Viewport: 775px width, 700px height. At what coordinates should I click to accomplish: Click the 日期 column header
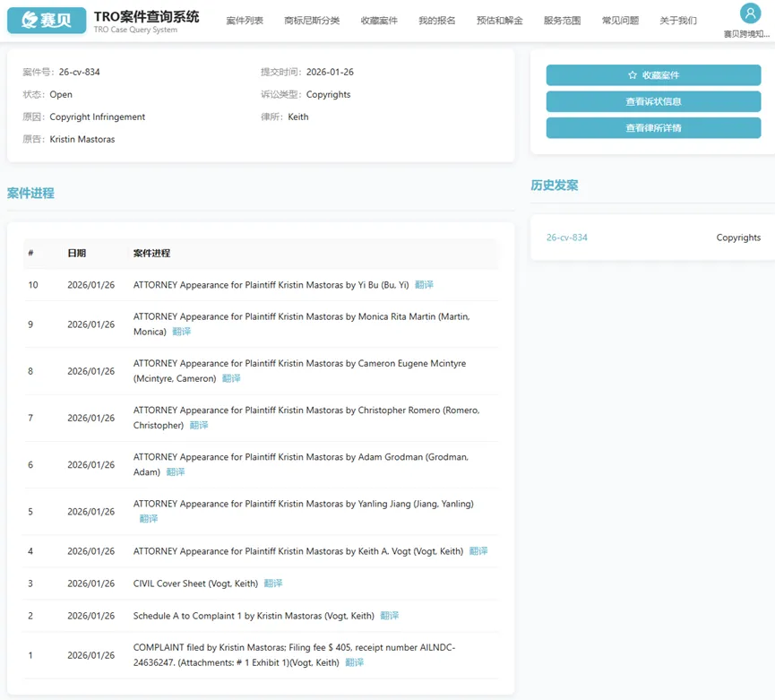[77, 253]
